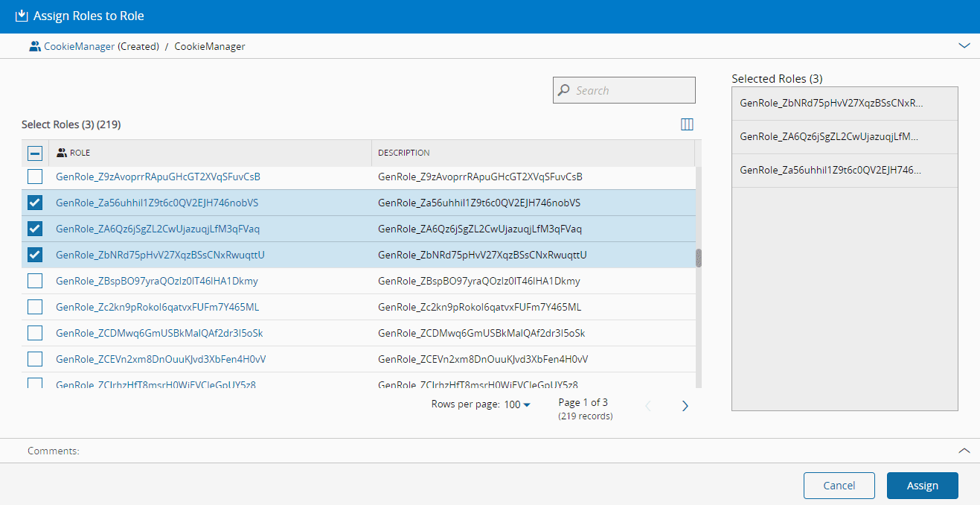Click the previous page arrow
This screenshot has height=505, width=980.
647,406
